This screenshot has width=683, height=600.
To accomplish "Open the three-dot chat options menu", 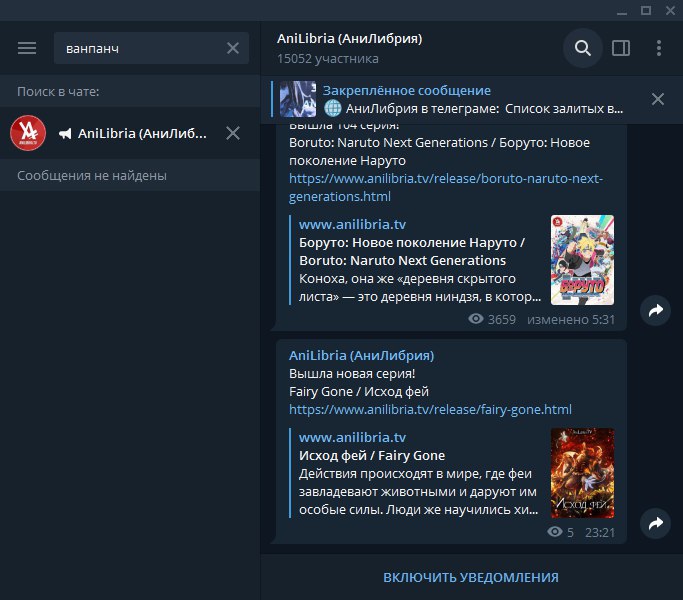I will tap(659, 48).
